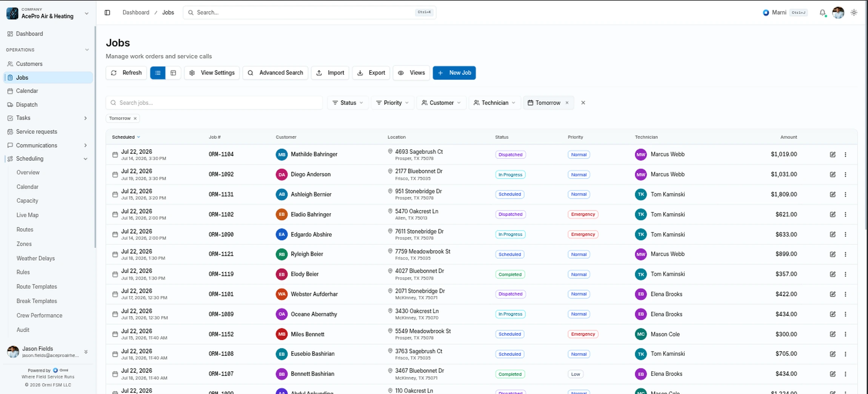This screenshot has width=868, height=394.
Task: Open Dispatch in sidebar
Action: 48,105
